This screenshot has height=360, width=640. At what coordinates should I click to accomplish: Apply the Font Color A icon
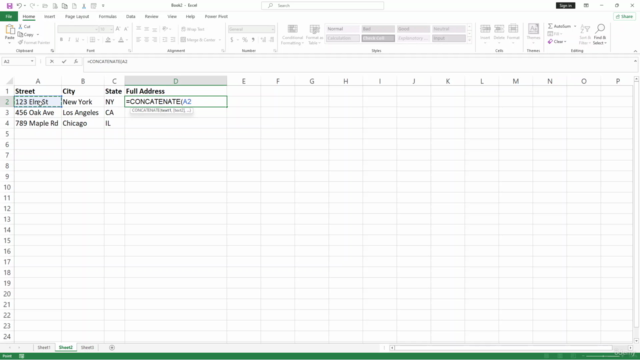tap(121, 40)
